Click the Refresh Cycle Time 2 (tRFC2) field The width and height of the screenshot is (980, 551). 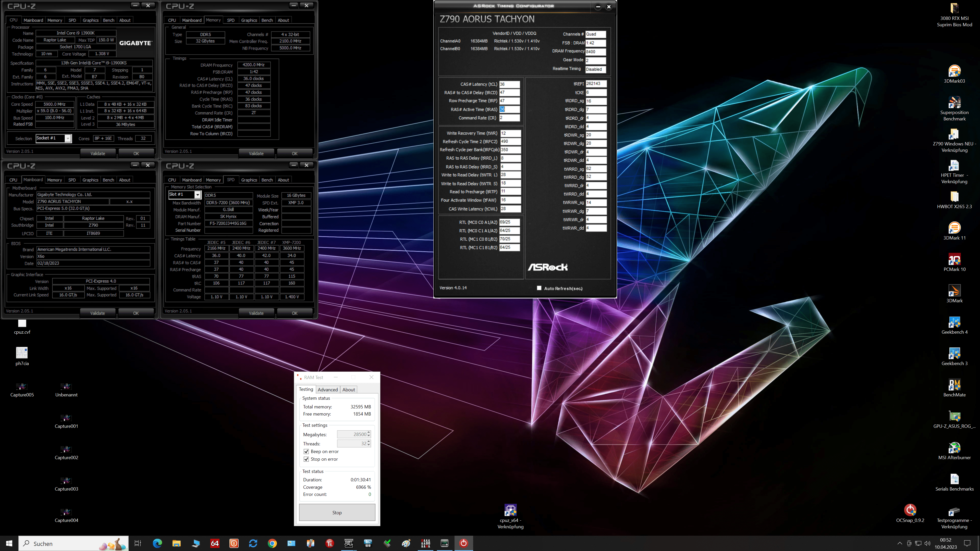point(510,142)
